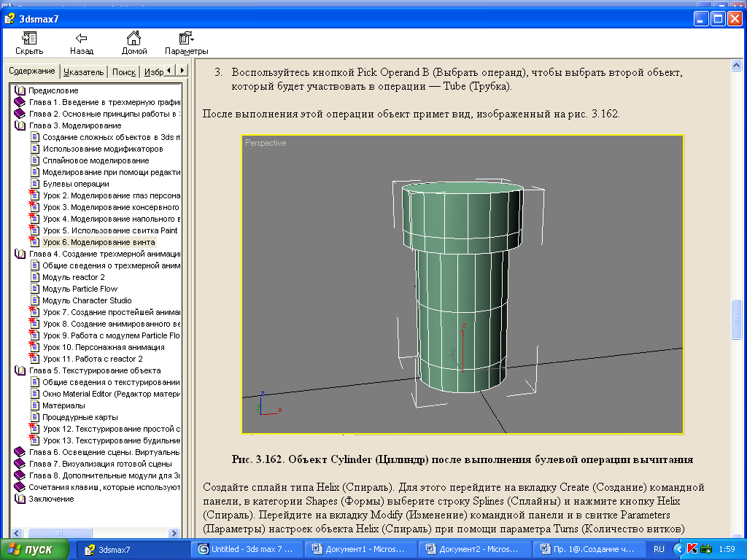This screenshot has height=560, width=747.
Task: Expand the Глава 1 book icon
Action: [20, 102]
